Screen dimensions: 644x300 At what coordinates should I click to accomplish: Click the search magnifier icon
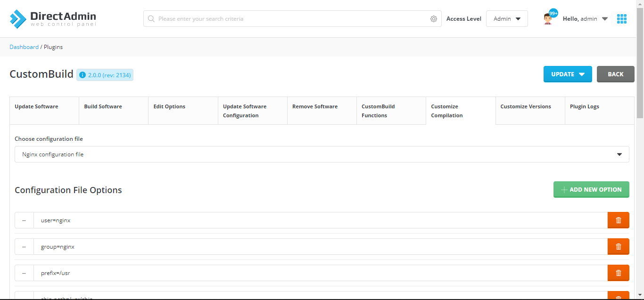point(151,19)
